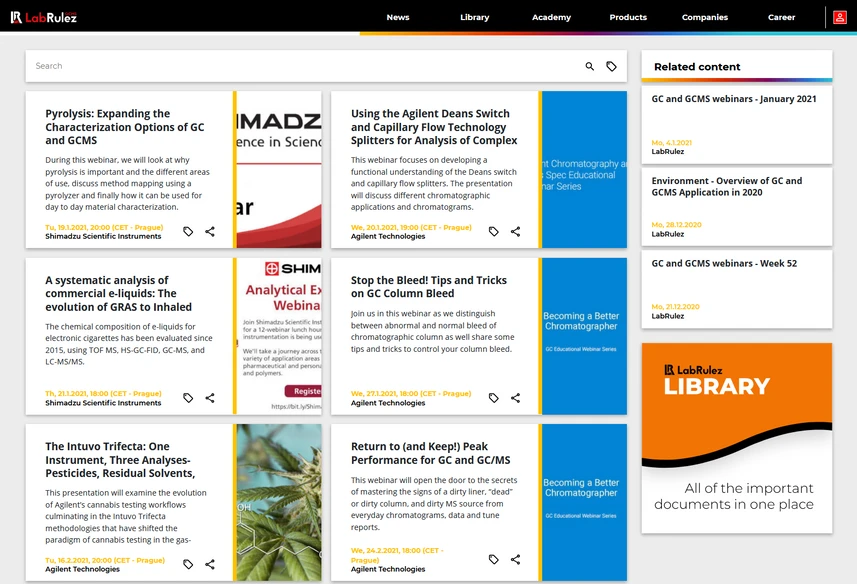Open the News menu
The image size is (857, 584).
398,17
